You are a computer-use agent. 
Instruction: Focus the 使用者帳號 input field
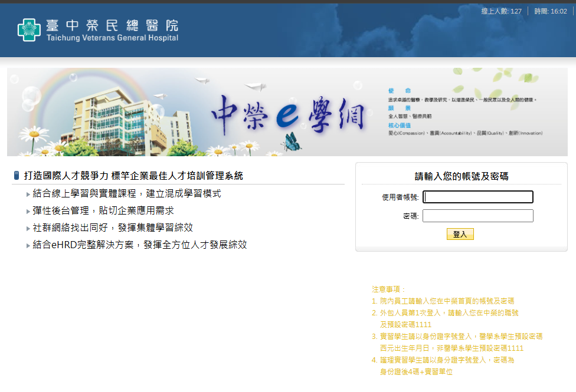477,197
